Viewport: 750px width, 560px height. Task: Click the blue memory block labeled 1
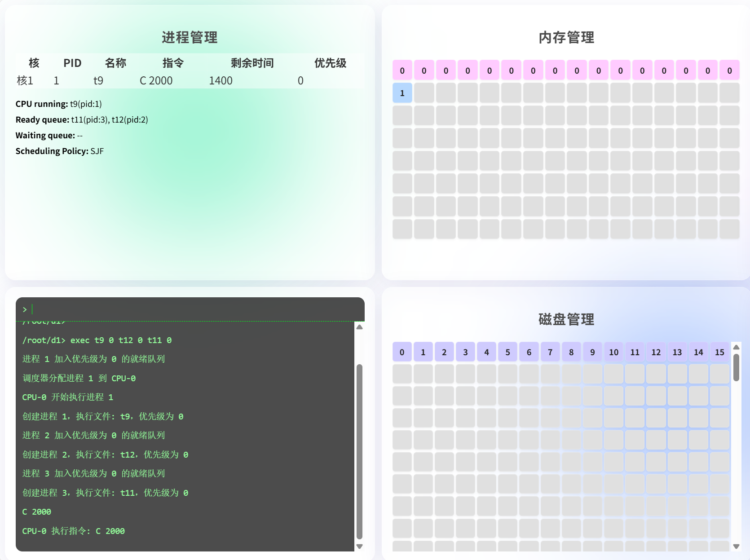click(402, 93)
